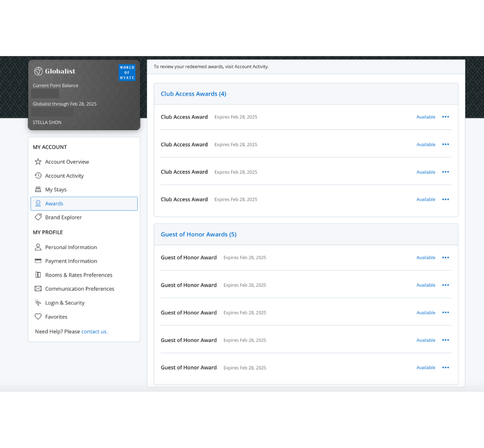The height and width of the screenshot is (448, 484).
Task: Open three-dot menu of third Guest of Honor Award
Action: coord(446,313)
